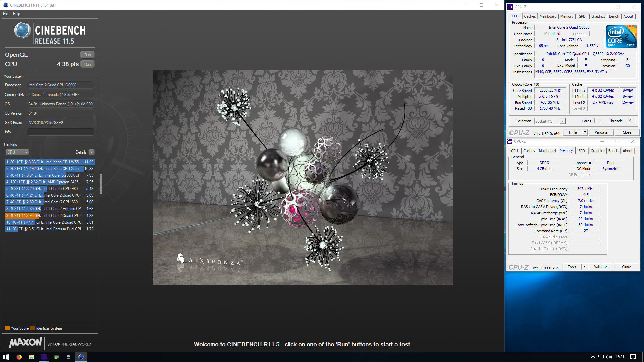Open Firefox from the taskbar
Image resolution: width=644 pixels, height=362 pixels.
pyautogui.click(x=19, y=357)
